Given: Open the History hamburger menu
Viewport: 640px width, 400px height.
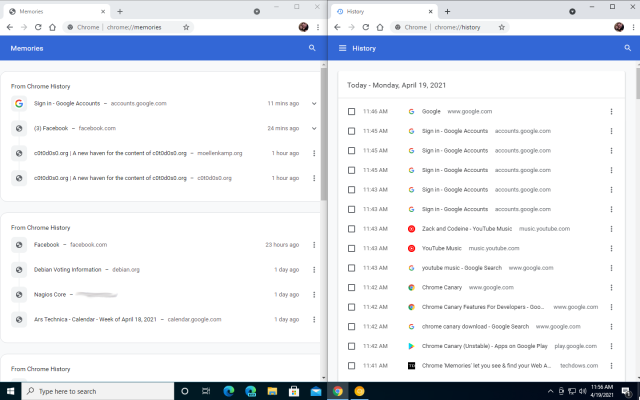Looking at the screenshot, I should (x=343, y=48).
